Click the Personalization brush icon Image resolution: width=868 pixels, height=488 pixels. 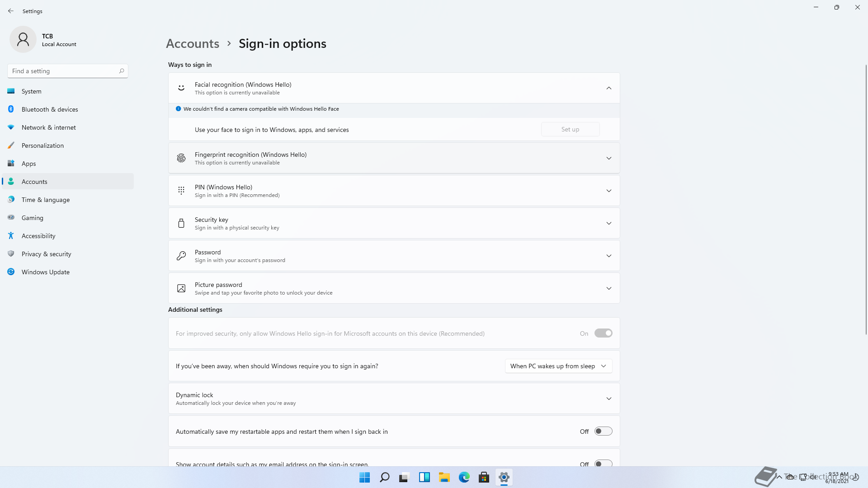click(11, 145)
